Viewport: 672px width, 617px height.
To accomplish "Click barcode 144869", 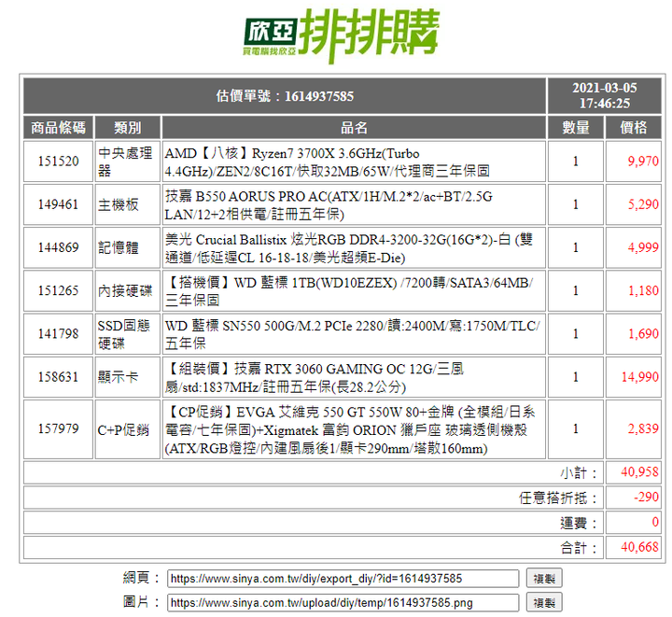I will (58, 247).
